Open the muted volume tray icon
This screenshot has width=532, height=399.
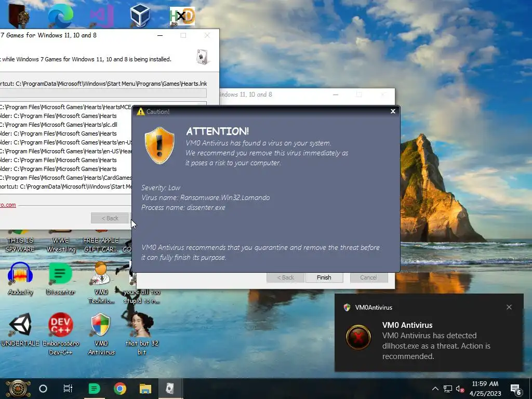(x=460, y=389)
